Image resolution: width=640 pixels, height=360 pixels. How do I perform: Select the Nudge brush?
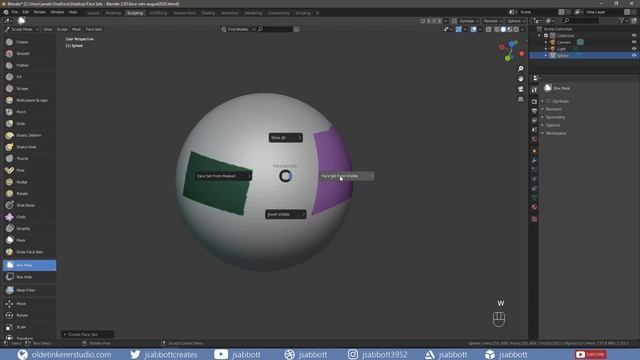point(29,182)
